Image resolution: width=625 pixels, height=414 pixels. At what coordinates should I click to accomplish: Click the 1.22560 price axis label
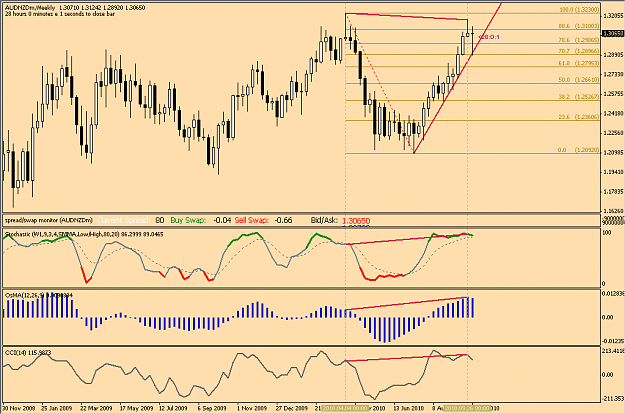tap(614, 133)
